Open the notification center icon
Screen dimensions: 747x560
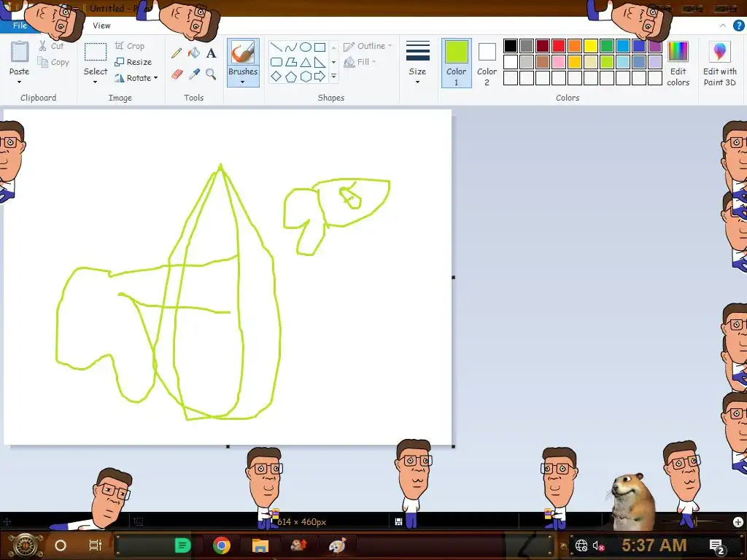(717, 546)
